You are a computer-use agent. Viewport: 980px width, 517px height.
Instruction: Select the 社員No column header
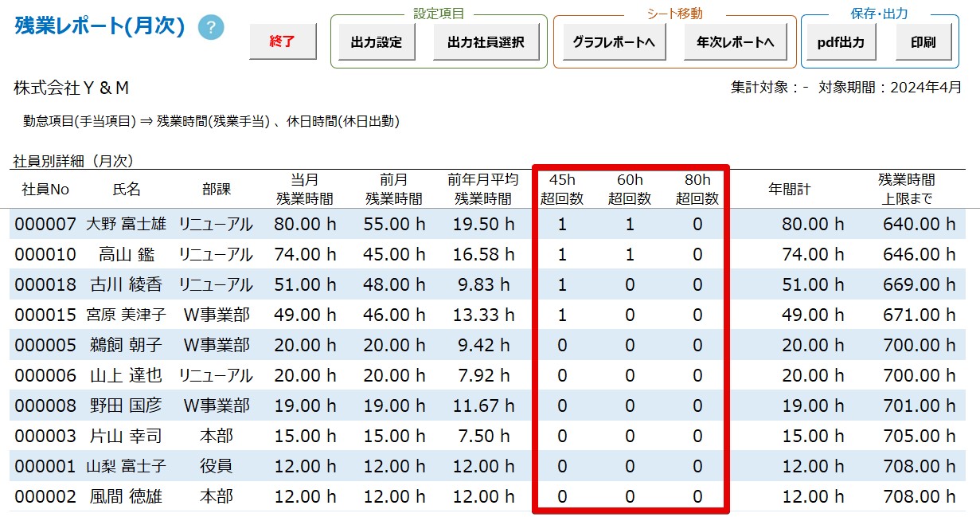point(45,190)
